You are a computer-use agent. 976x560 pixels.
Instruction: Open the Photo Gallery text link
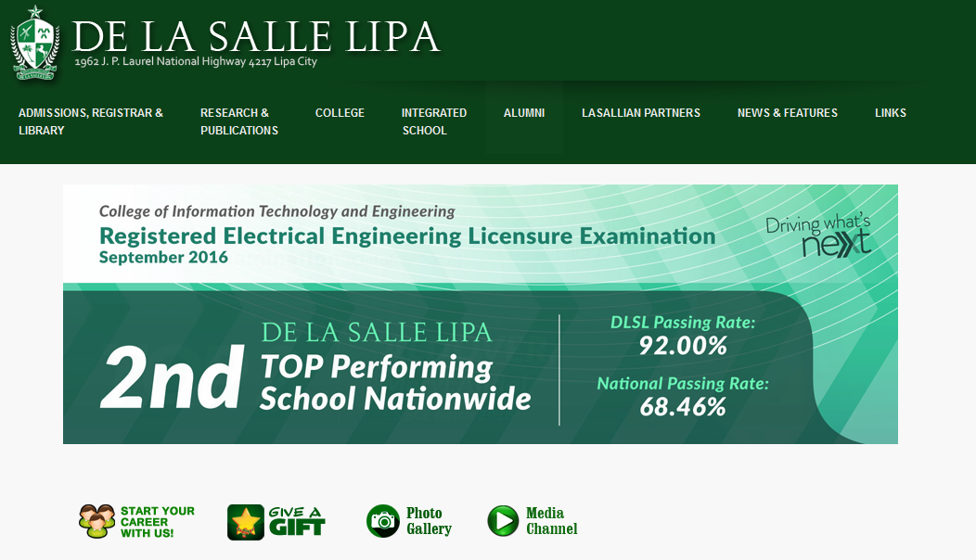(429, 521)
